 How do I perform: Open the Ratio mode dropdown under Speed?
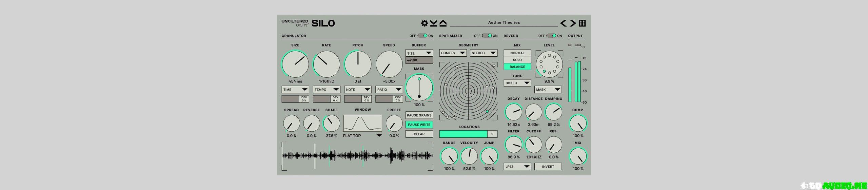point(389,90)
